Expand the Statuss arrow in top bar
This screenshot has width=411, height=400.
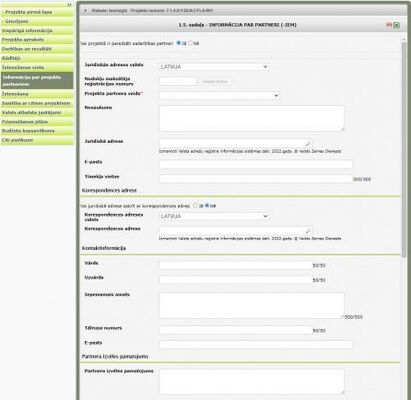[x=86, y=11]
